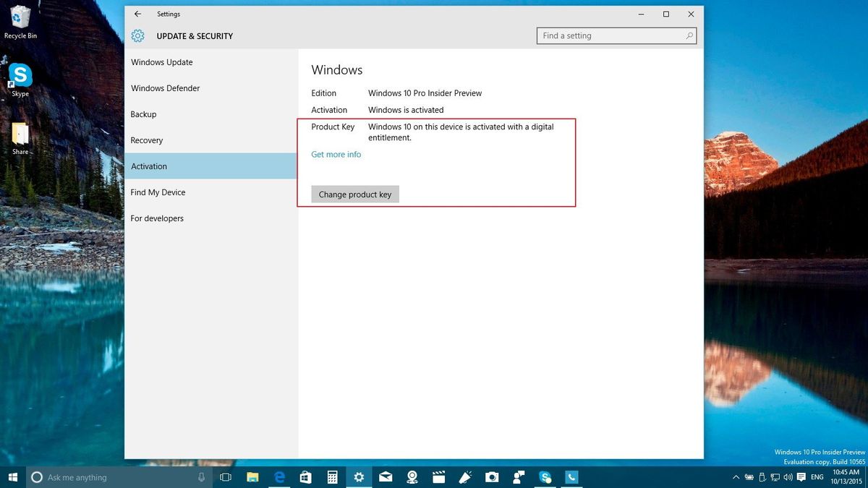The image size is (868, 488).
Task: Select Recovery in the Settings sidebar
Action: (147, 140)
